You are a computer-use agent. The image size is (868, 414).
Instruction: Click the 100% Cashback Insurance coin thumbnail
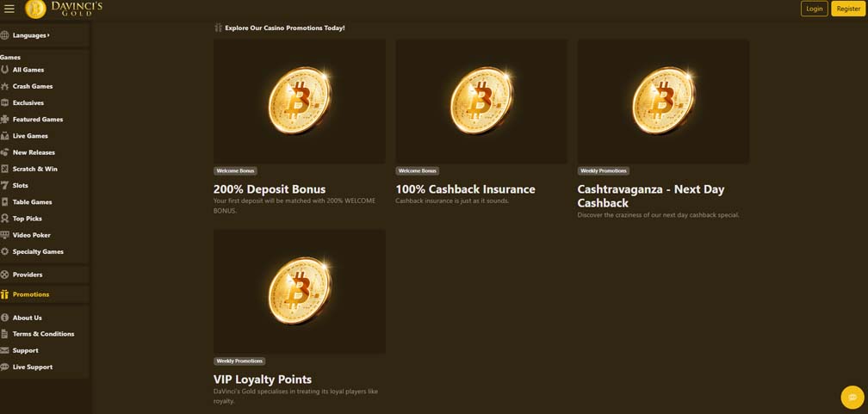pos(481,102)
